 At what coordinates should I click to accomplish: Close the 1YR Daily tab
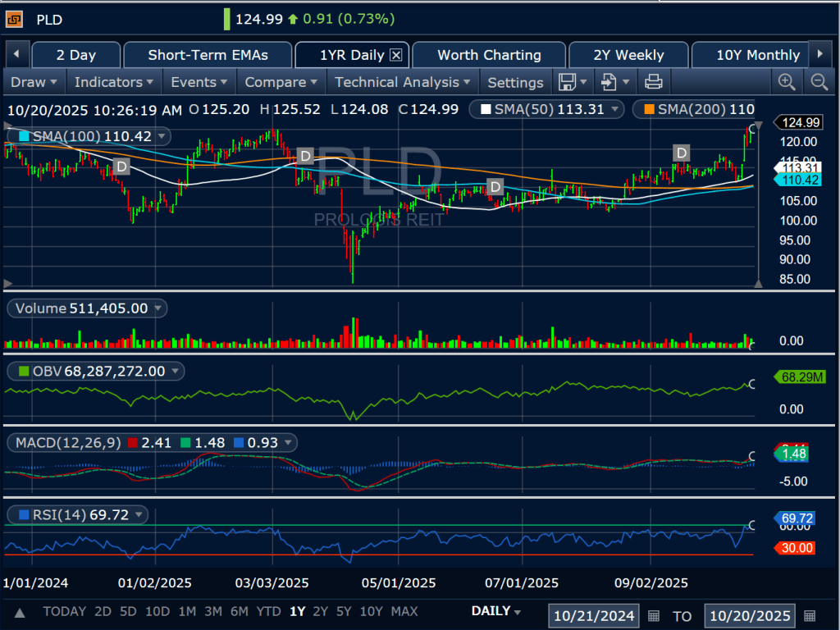[x=396, y=55]
